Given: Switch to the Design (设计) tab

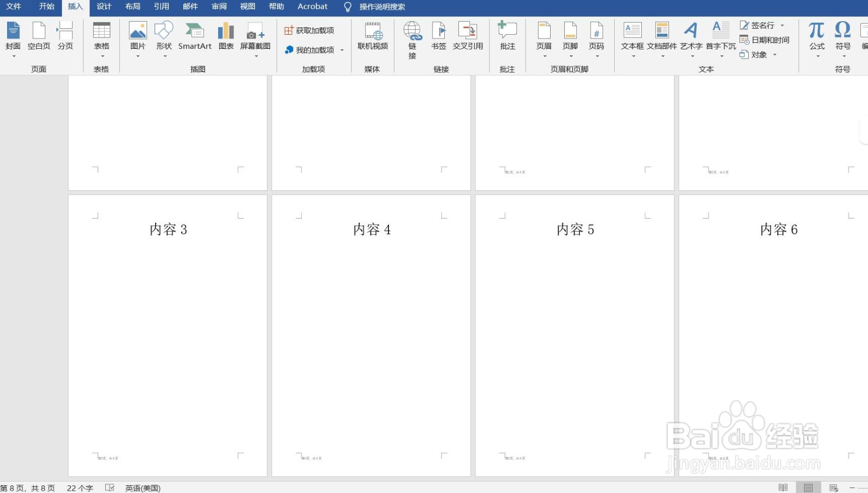Looking at the screenshot, I should tap(104, 7).
